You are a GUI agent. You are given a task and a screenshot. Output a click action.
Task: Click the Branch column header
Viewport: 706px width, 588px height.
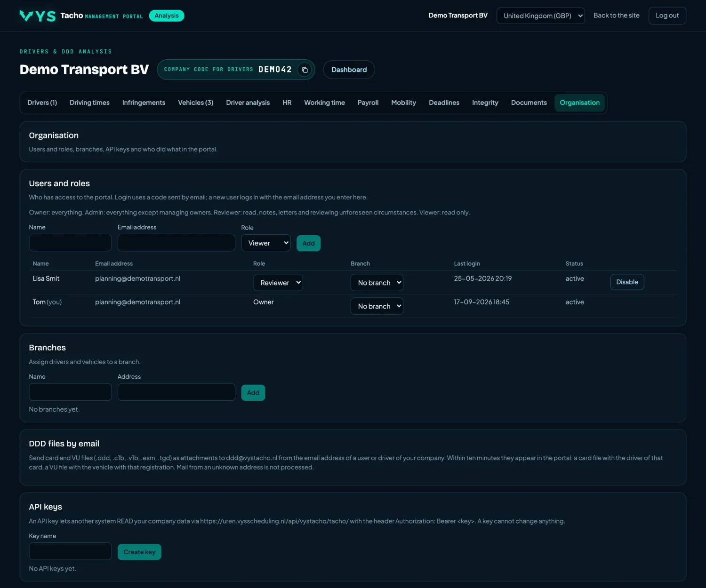pos(360,263)
